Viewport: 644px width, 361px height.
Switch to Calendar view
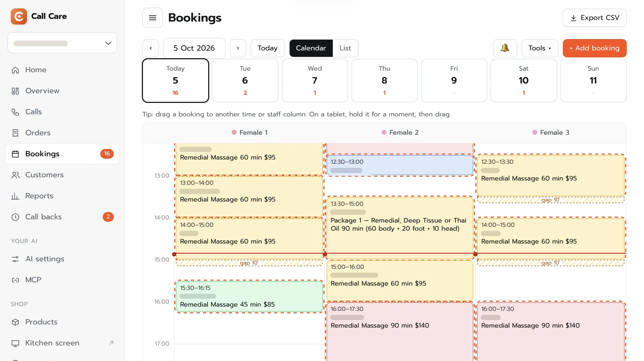311,48
